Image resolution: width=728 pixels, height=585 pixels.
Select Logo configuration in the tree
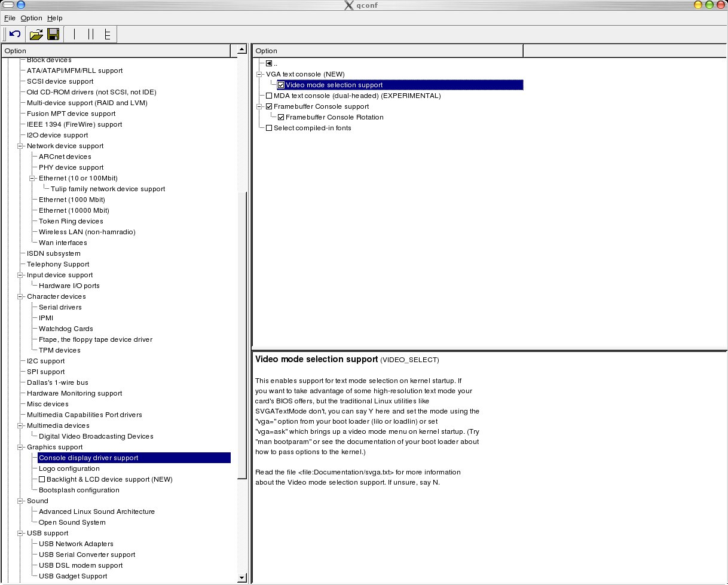(x=69, y=468)
